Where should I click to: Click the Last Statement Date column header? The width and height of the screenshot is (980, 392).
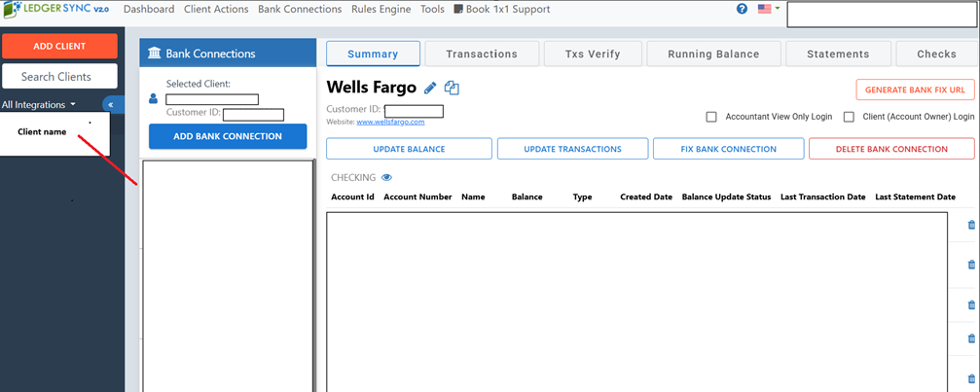915,196
